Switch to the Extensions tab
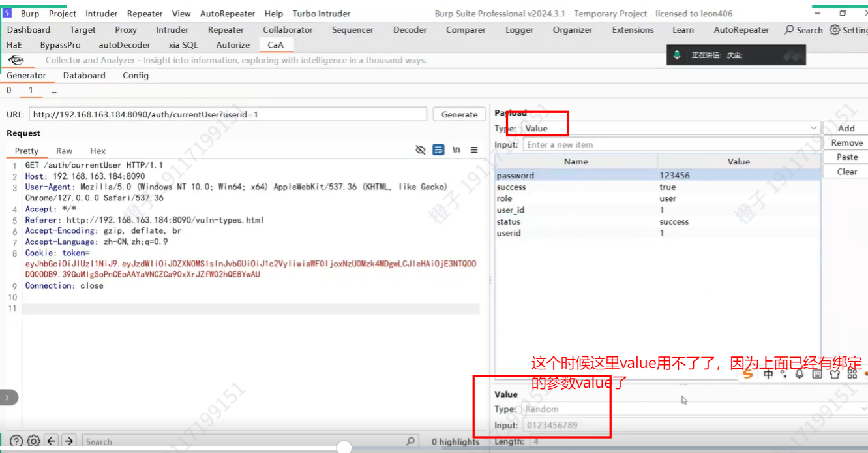 point(633,30)
